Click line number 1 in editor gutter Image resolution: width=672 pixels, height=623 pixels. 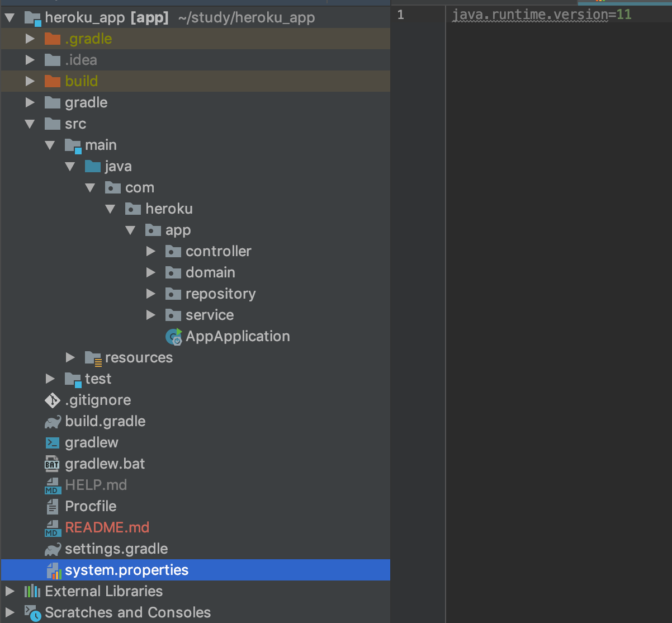click(x=400, y=15)
